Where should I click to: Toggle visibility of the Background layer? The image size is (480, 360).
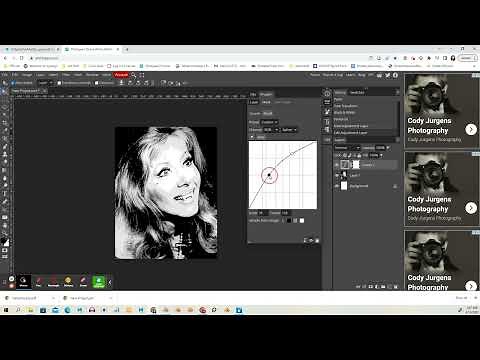tap(337, 186)
